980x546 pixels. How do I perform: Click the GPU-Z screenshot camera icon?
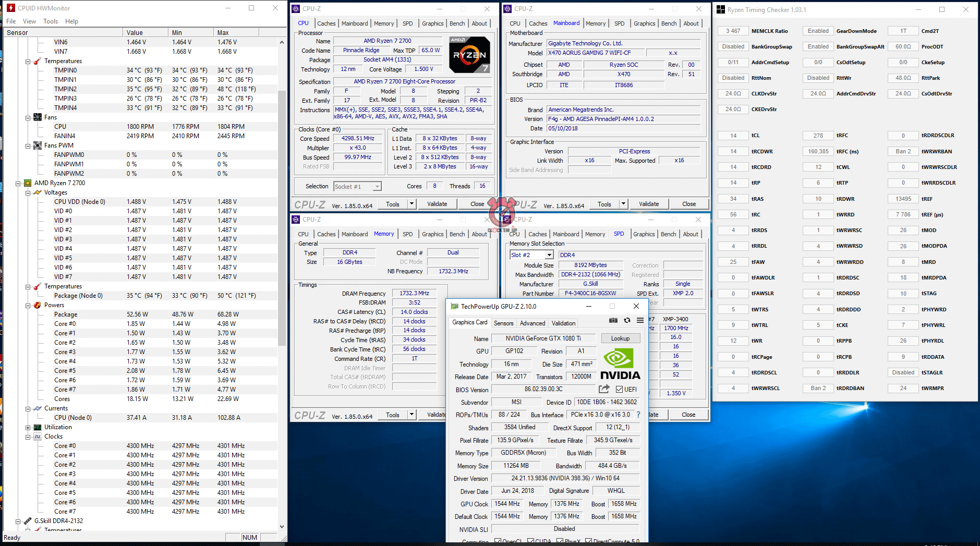[x=613, y=320]
